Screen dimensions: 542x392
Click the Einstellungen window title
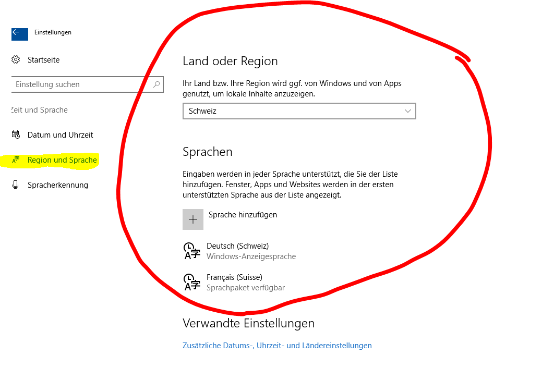[x=53, y=32]
